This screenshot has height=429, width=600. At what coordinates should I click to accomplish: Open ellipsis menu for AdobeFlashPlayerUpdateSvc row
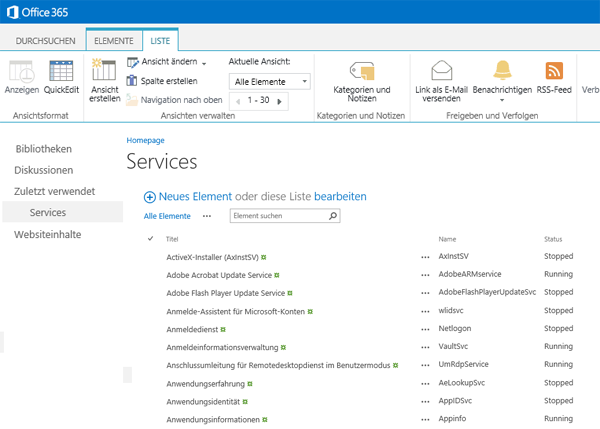tap(425, 293)
